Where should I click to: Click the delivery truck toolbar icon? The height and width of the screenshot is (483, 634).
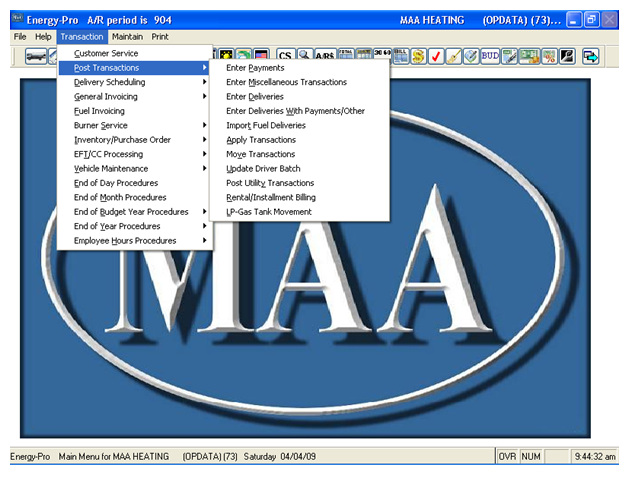36,56
